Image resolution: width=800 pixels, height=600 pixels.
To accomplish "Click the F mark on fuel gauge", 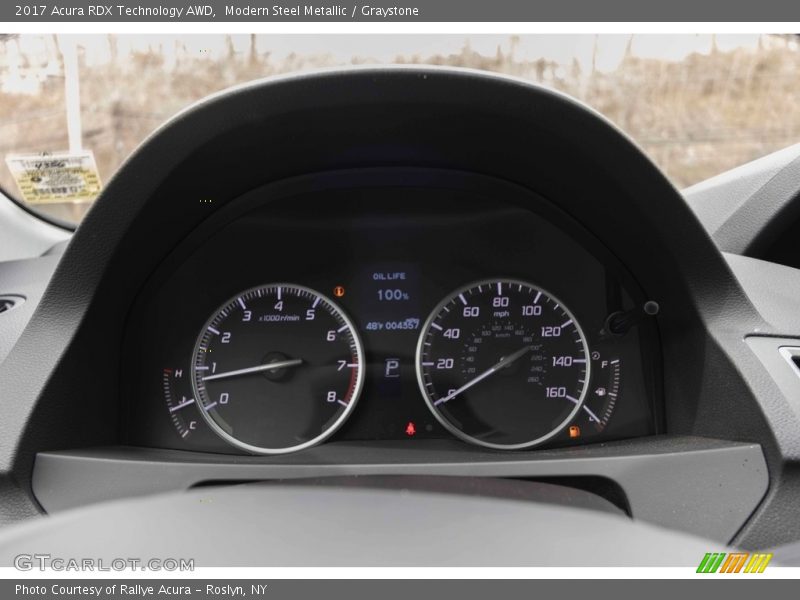I will tap(605, 364).
